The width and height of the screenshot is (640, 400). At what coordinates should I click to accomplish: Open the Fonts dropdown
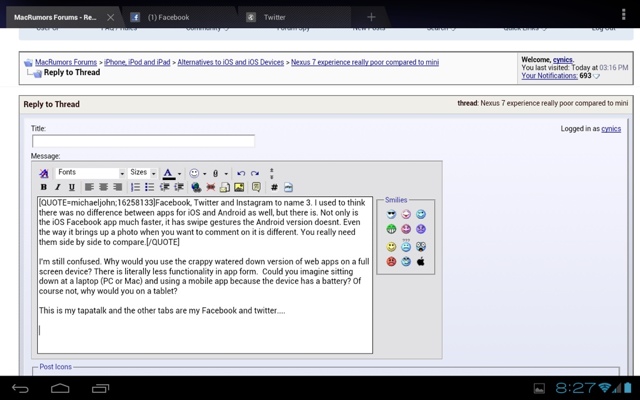click(x=90, y=173)
